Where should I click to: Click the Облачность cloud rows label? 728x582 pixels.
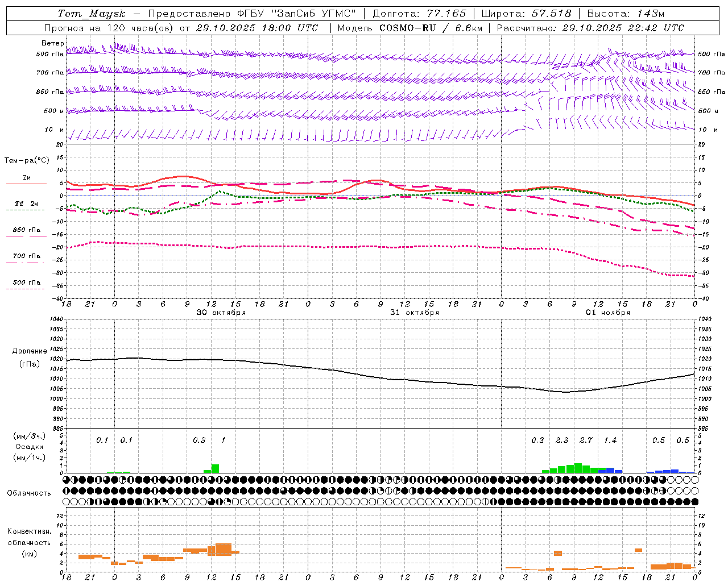[x=29, y=493]
